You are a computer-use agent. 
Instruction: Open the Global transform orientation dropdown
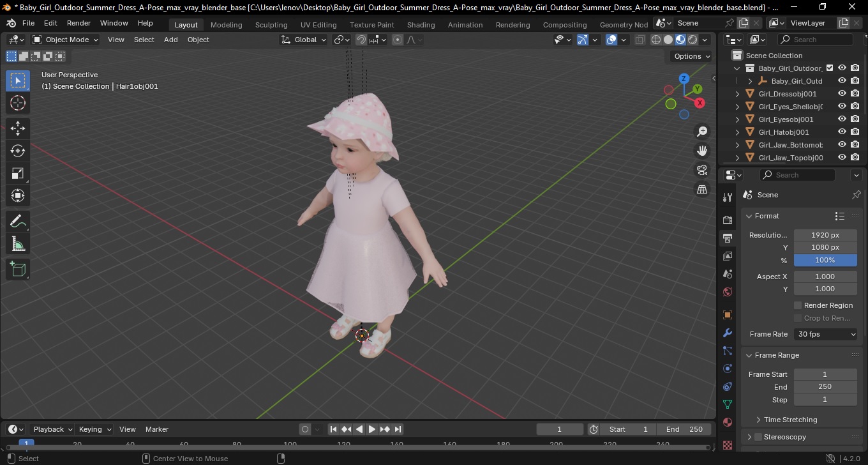[304, 40]
